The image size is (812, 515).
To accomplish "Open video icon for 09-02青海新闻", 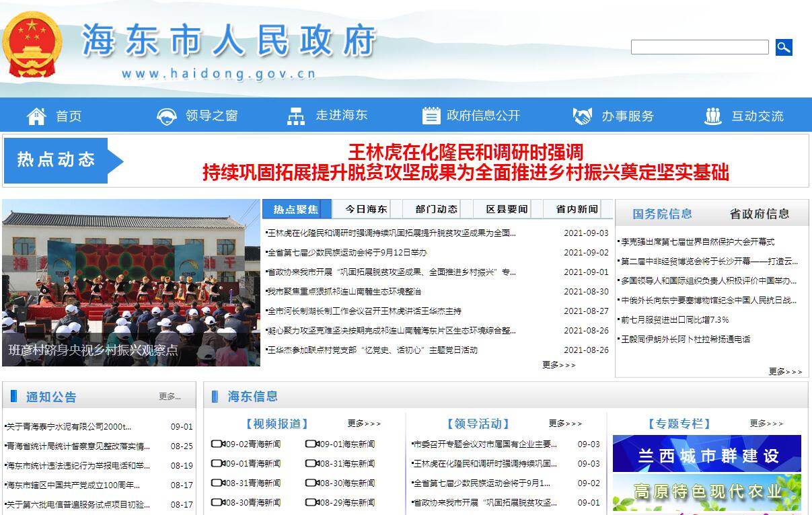I will tap(217, 444).
